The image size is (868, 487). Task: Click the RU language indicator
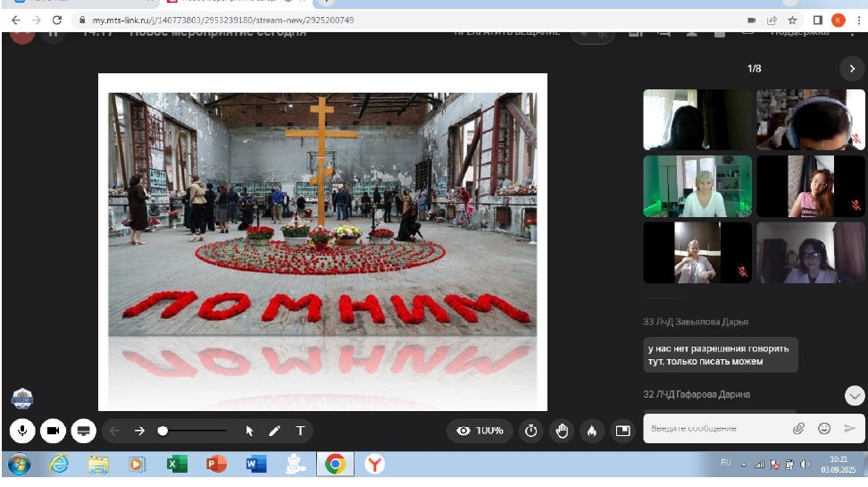pos(726,463)
